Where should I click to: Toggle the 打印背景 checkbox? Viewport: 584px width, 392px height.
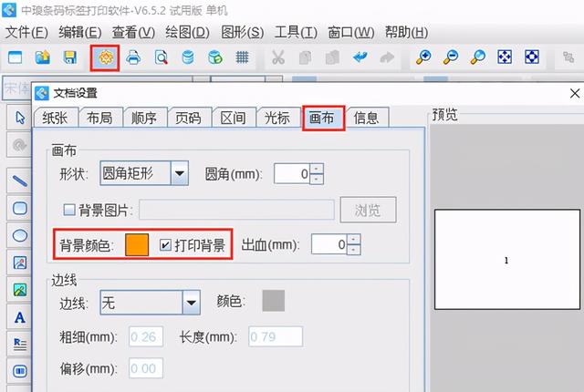165,244
